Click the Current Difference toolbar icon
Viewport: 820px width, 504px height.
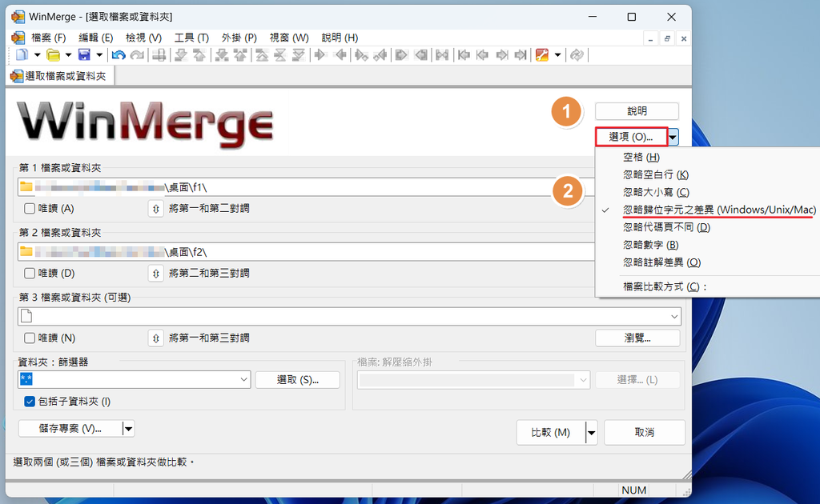[279, 55]
